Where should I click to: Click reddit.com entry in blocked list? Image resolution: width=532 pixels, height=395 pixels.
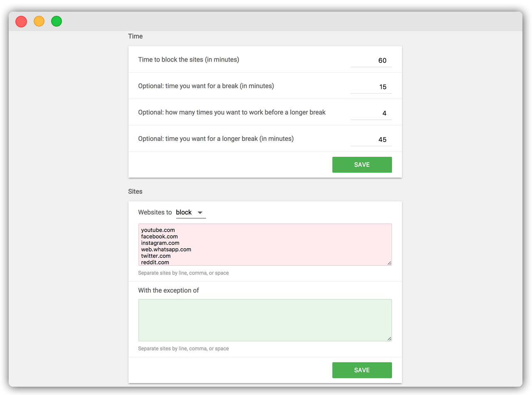155,262
